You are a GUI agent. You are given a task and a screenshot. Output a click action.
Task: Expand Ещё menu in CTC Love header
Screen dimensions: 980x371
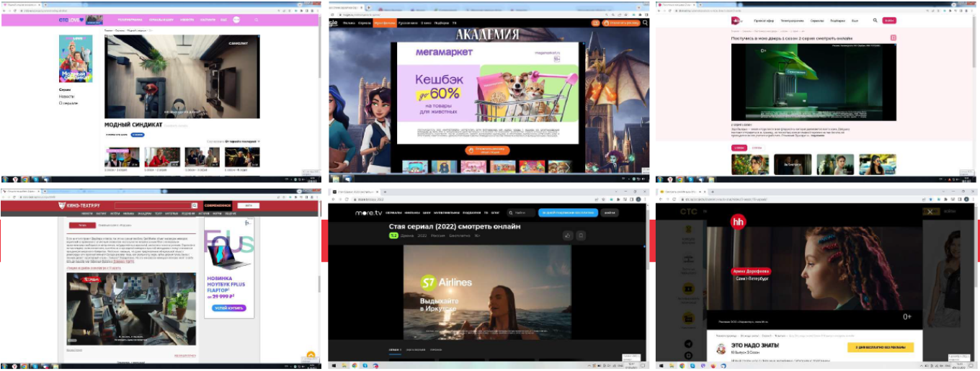tap(224, 20)
